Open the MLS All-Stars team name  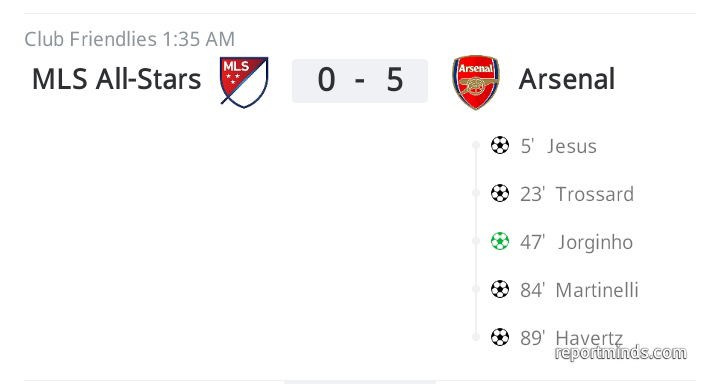(x=117, y=80)
